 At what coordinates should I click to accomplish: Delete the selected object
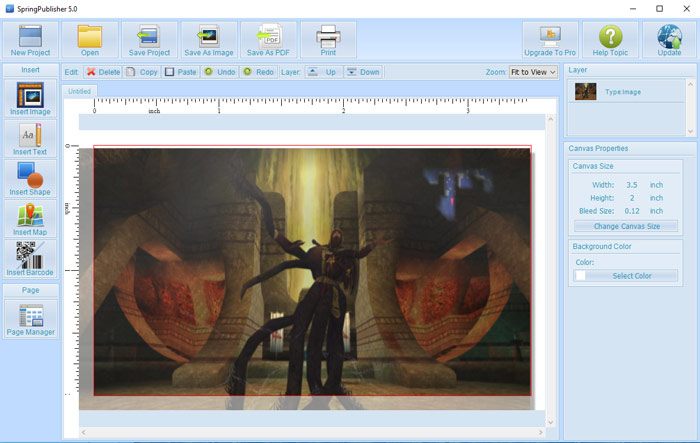pyautogui.click(x=103, y=72)
